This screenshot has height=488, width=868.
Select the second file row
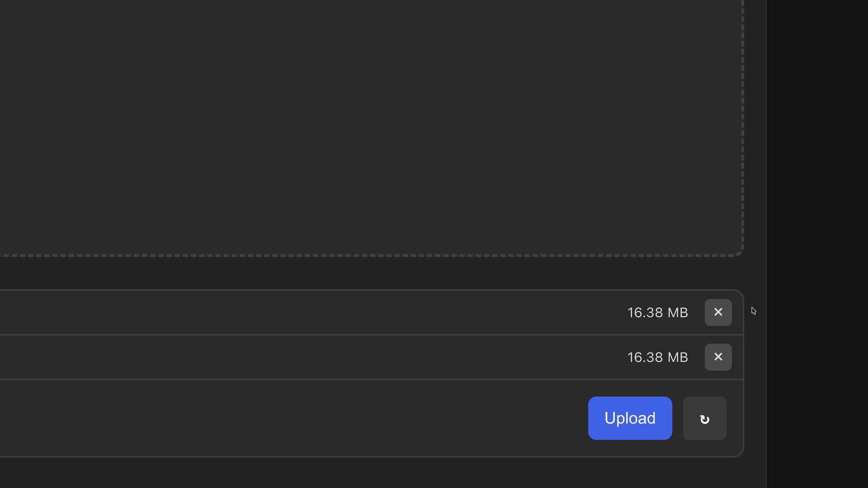(316, 357)
